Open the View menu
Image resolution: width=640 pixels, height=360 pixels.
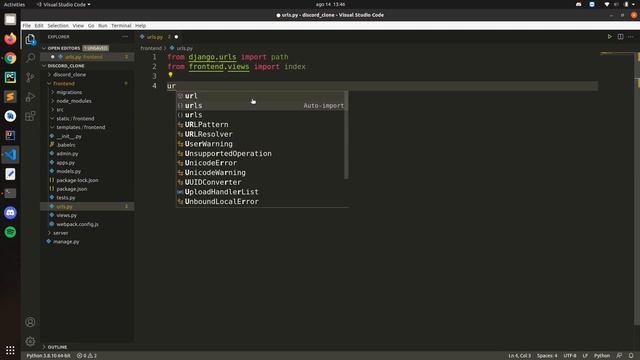tap(78, 25)
